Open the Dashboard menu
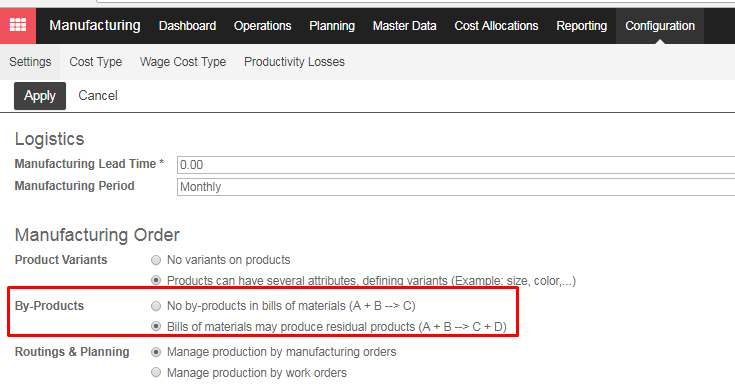 (x=188, y=26)
